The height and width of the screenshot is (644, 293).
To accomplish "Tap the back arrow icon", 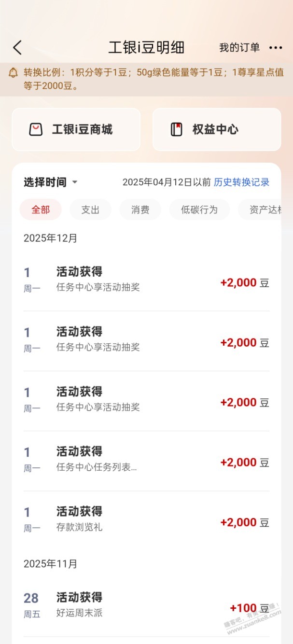I will [x=17, y=47].
